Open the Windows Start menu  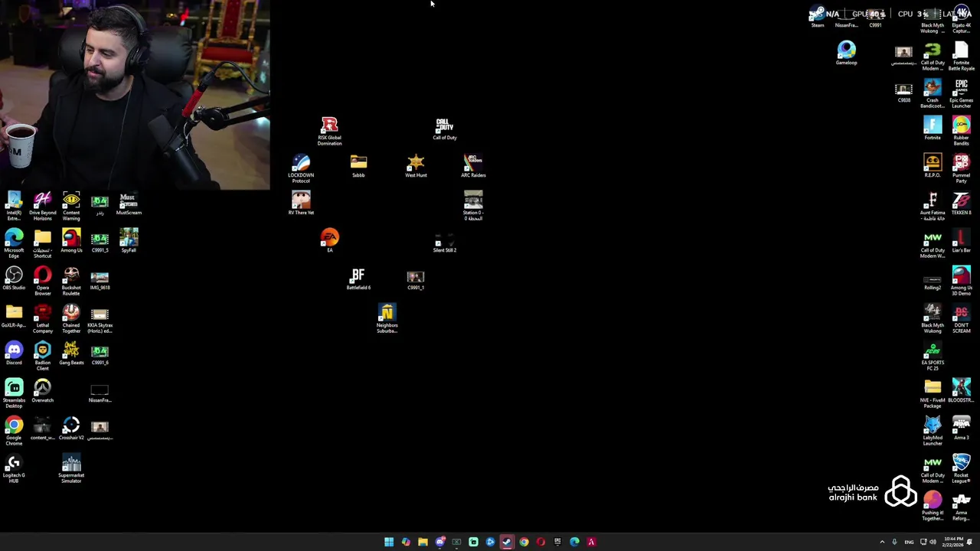point(389,542)
